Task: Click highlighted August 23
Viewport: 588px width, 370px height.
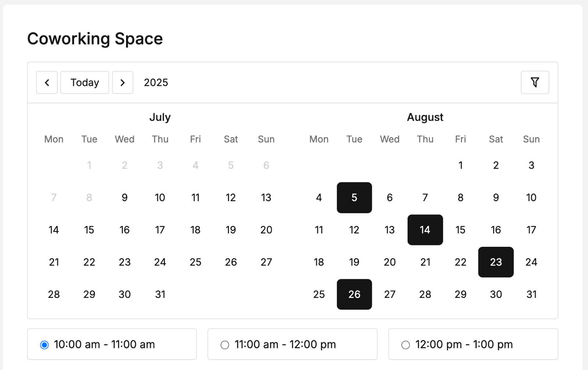Action: click(496, 262)
